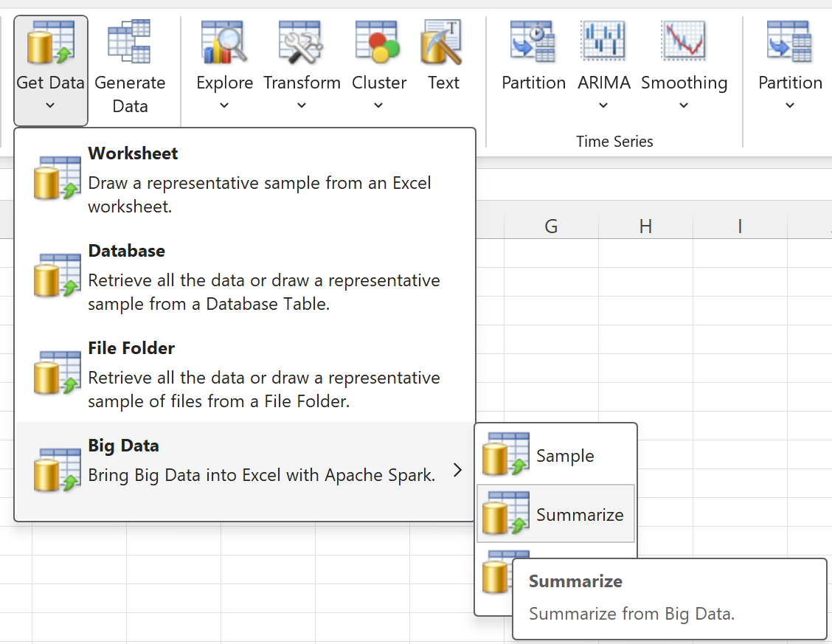This screenshot has width=832, height=644.
Task: Expand the ARIMA dropdown arrow
Action: pos(603,105)
